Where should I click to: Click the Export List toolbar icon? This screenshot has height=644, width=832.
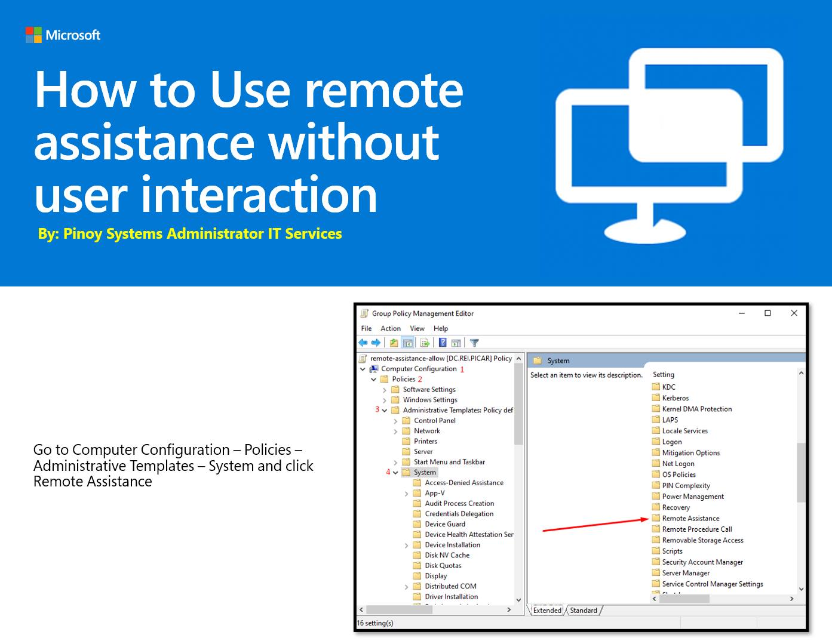click(x=425, y=343)
